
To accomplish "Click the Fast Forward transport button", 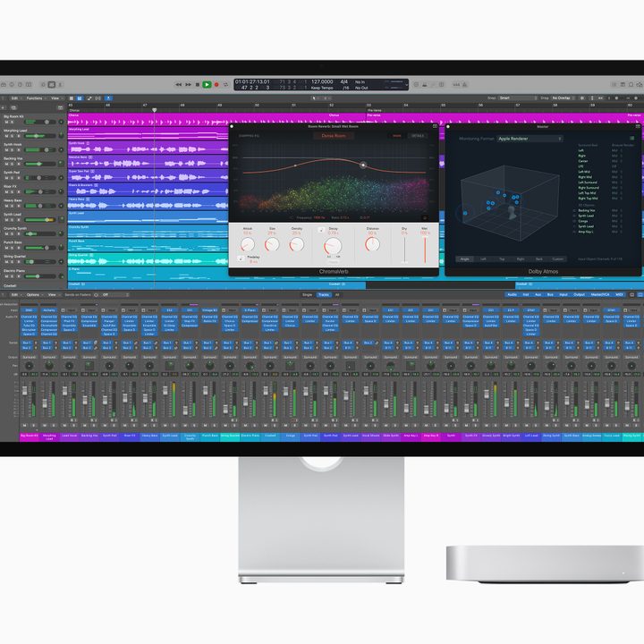I will (187, 85).
